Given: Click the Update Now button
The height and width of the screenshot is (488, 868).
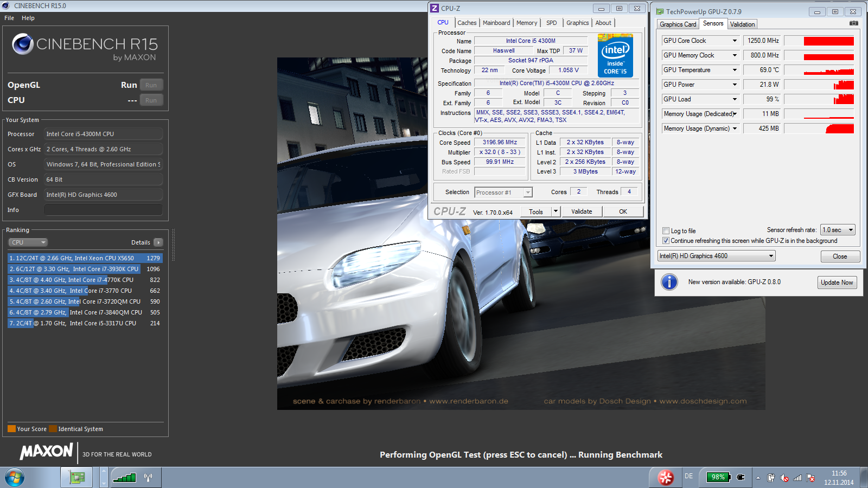Looking at the screenshot, I should tap(837, 282).
